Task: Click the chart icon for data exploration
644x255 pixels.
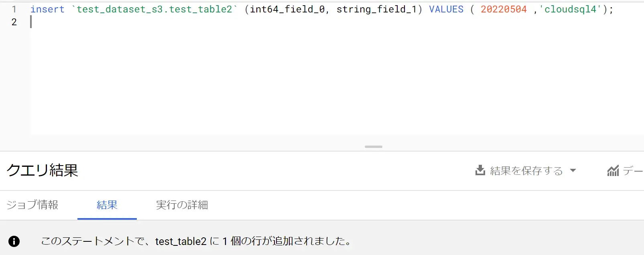Action: pos(613,171)
